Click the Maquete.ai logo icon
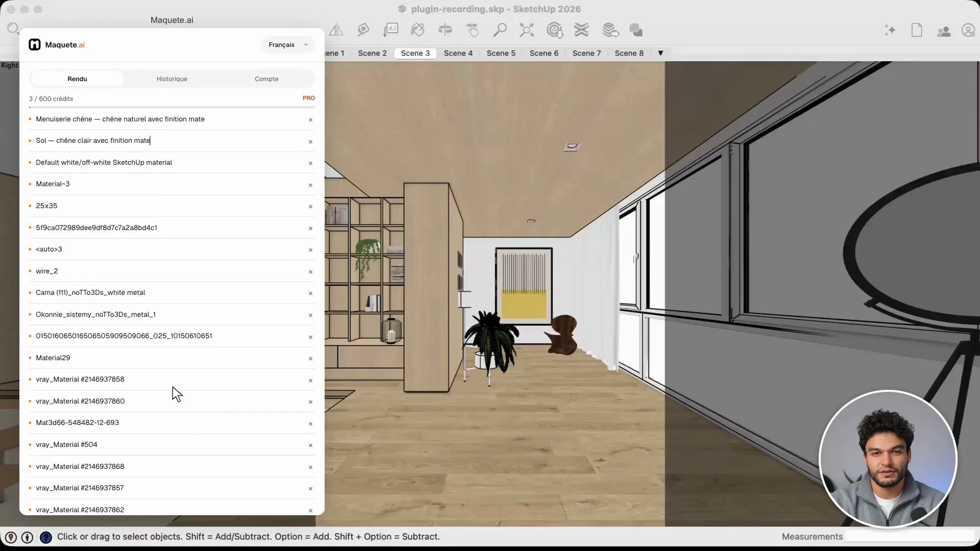Image resolution: width=980 pixels, height=551 pixels. tap(35, 45)
